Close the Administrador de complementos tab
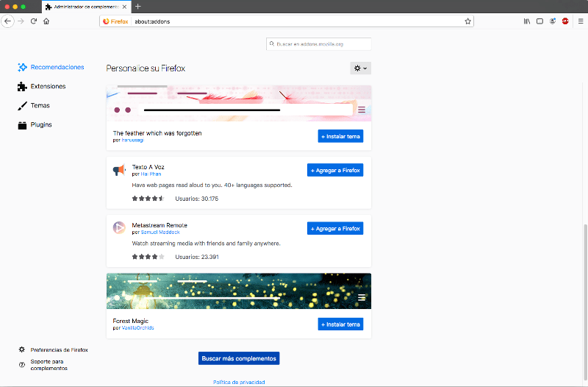588x387 pixels. pyautogui.click(x=124, y=7)
